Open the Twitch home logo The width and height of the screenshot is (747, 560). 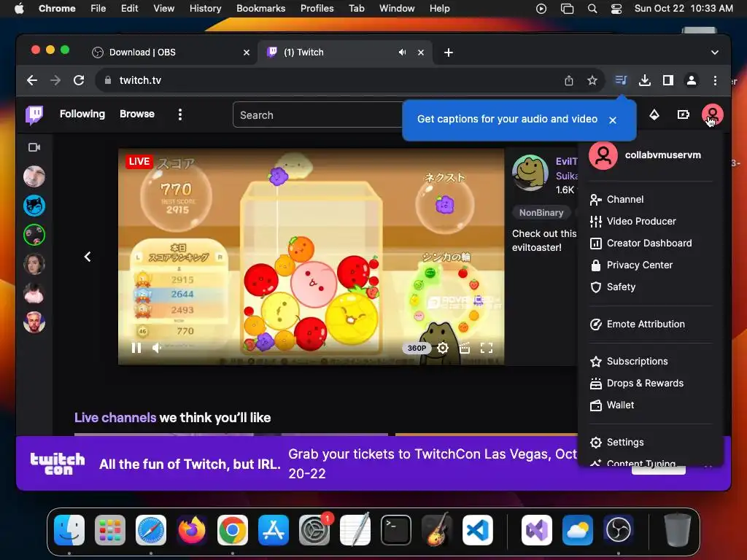point(34,114)
